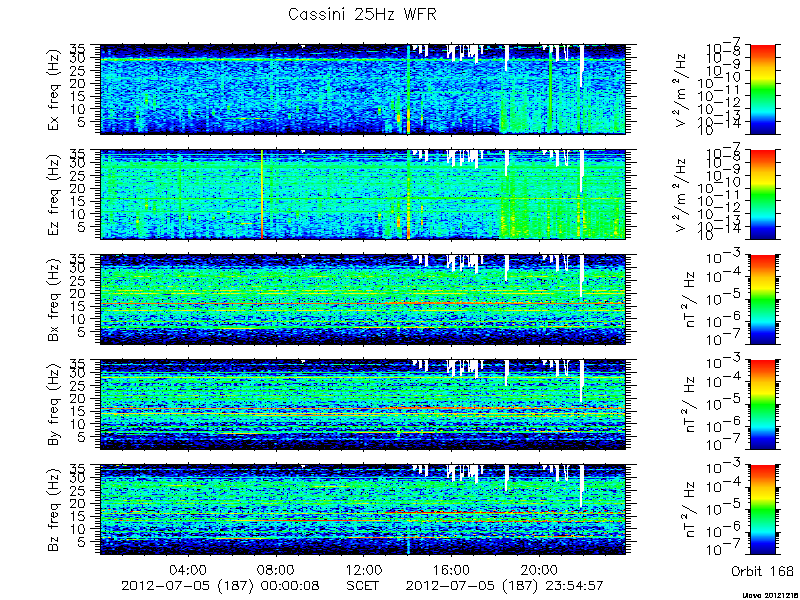
Task: Click the Bx colorbar unit label nT²/Hz
Action: [x=690, y=300]
